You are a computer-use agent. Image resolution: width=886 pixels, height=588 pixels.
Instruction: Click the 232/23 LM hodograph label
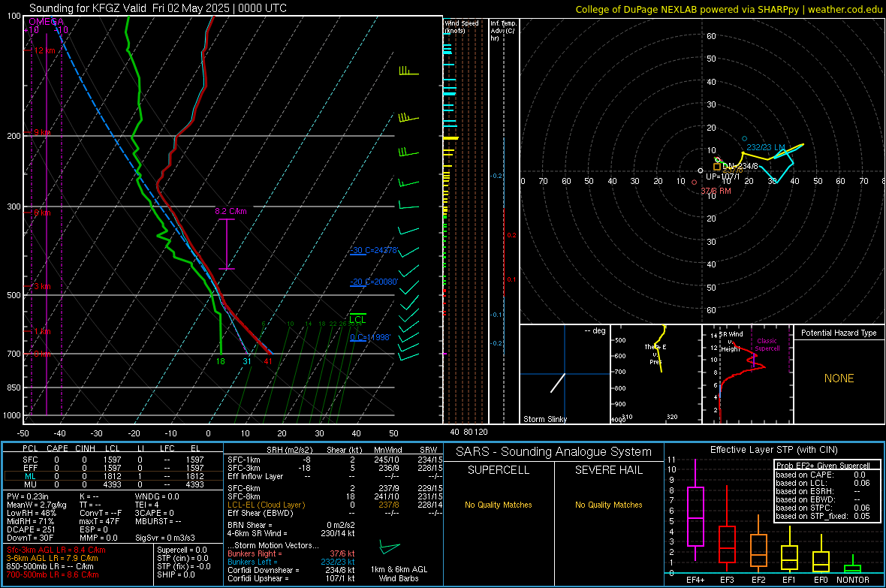tap(766, 147)
